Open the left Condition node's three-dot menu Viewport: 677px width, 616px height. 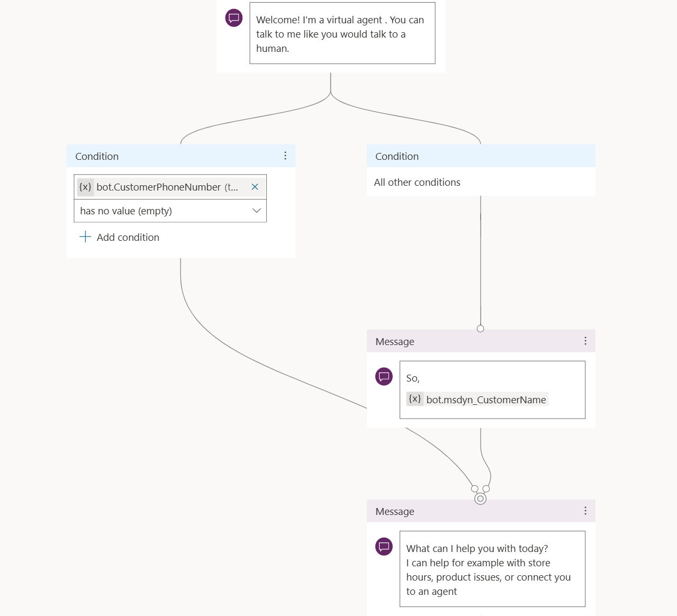[285, 156]
